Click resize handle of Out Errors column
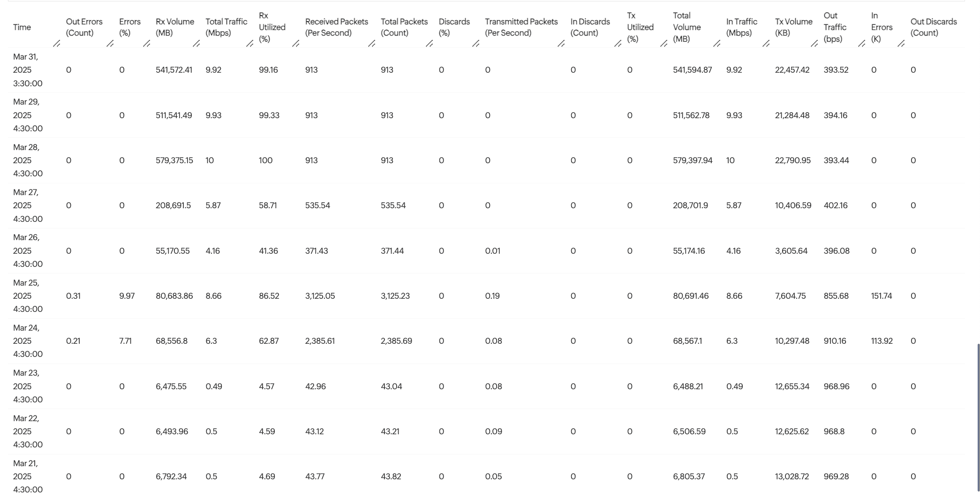Image resolution: width=980 pixels, height=499 pixels. [110, 44]
